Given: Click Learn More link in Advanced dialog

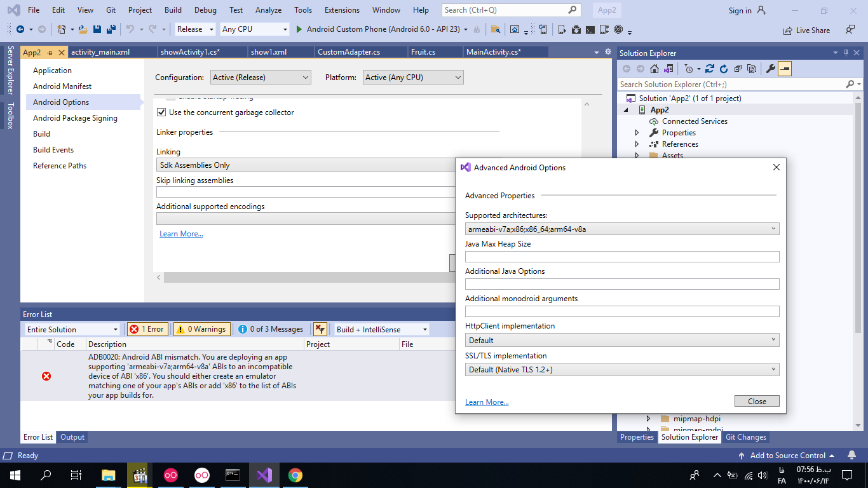Looking at the screenshot, I should (x=487, y=402).
